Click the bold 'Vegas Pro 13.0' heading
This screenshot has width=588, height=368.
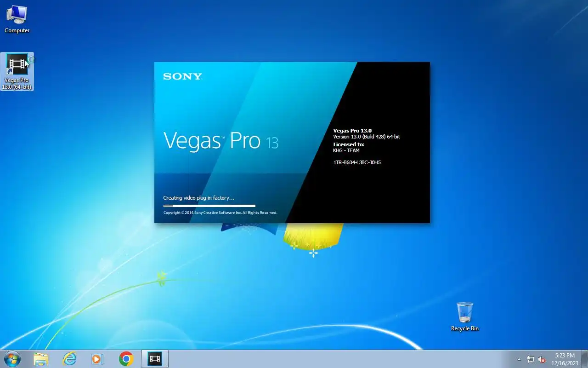pos(352,131)
